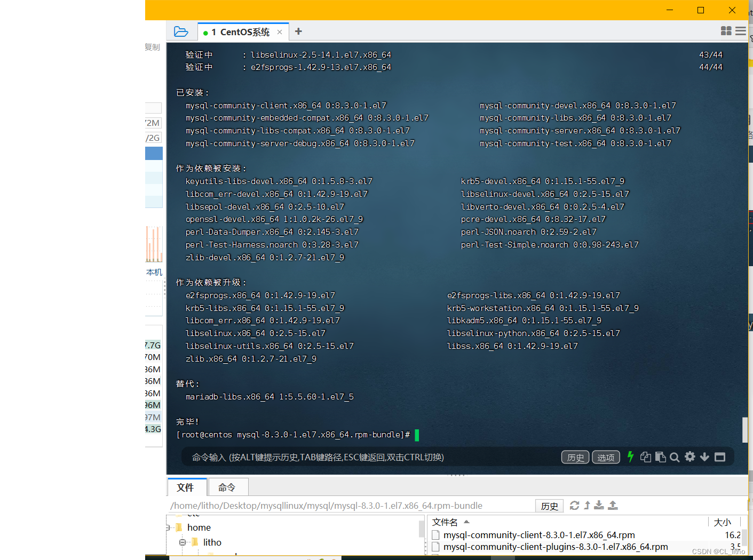753x560 pixels.
Task: Select the home folder in tree
Action: tap(199, 527)
